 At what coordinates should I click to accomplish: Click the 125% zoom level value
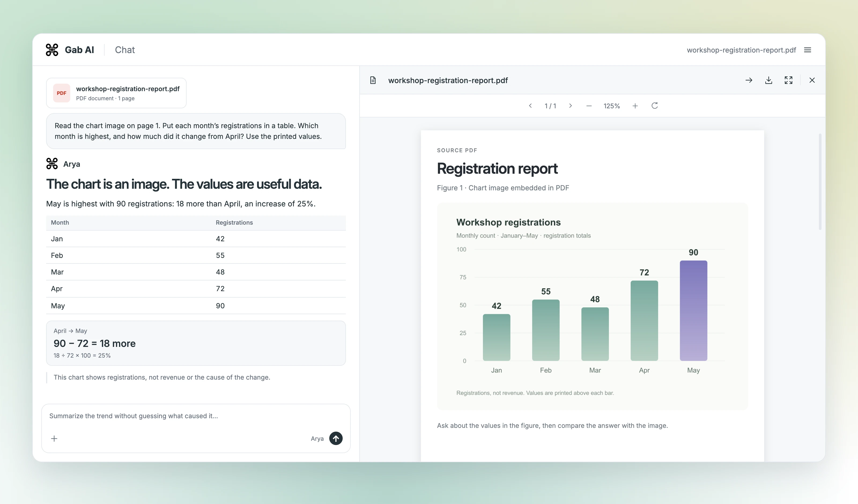pos(612,106)
